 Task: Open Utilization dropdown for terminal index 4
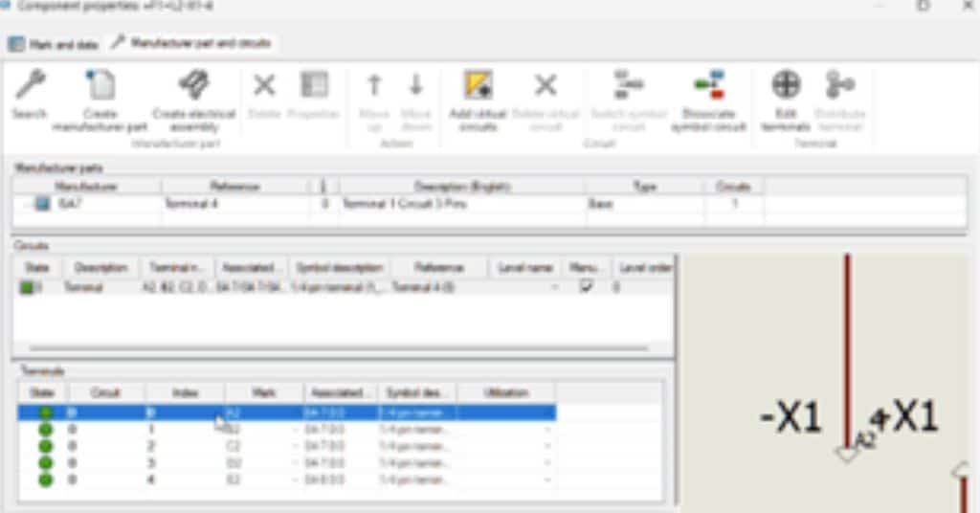tap(547, 480)
